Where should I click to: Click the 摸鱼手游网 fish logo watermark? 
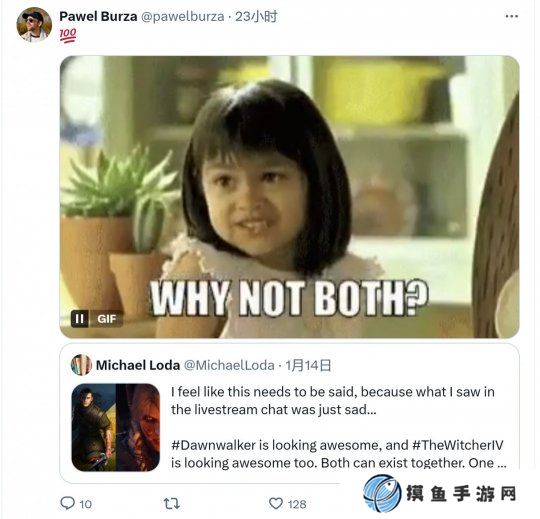(382, 493)
